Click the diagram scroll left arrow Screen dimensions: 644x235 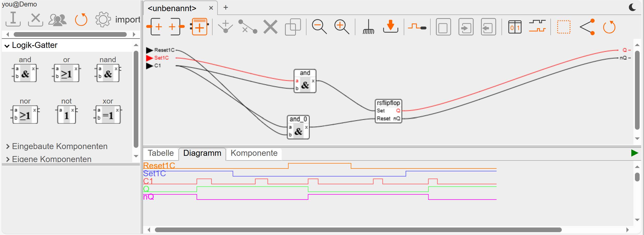click(149, 230)
